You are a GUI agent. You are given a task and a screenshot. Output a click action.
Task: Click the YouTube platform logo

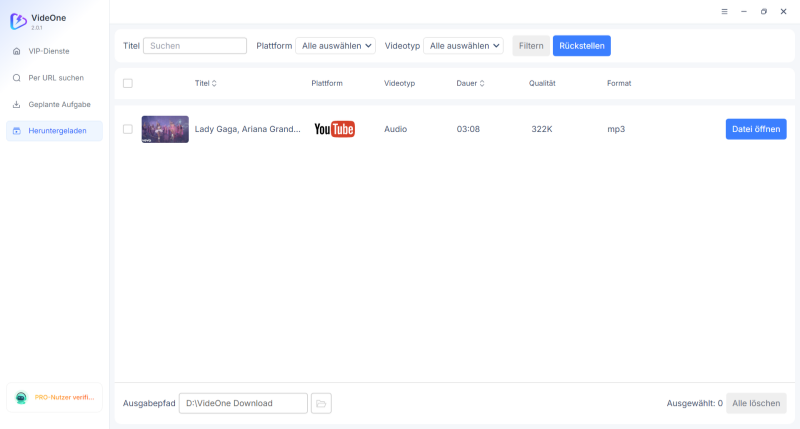pyautogui.click(x=334, y=129)
